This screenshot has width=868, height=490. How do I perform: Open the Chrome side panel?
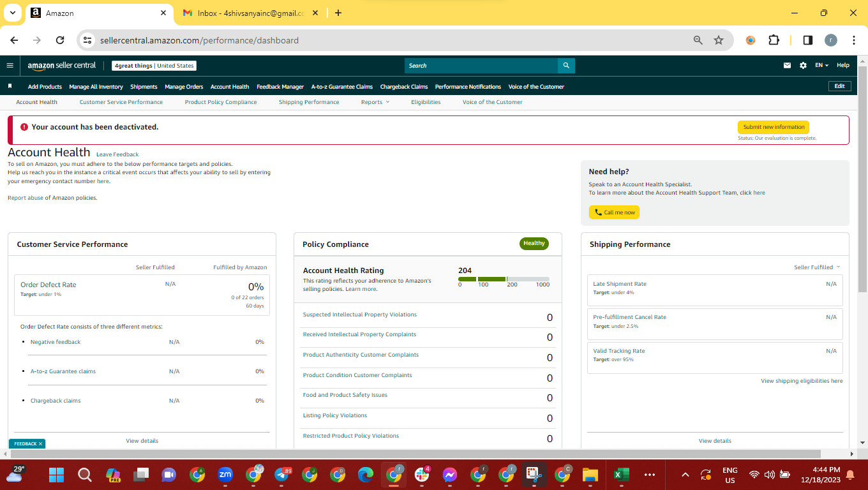[807, 40]
